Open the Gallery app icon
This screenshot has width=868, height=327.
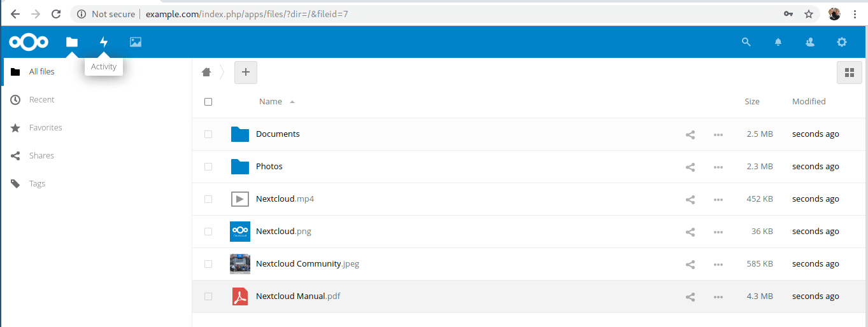pos(136,42)
